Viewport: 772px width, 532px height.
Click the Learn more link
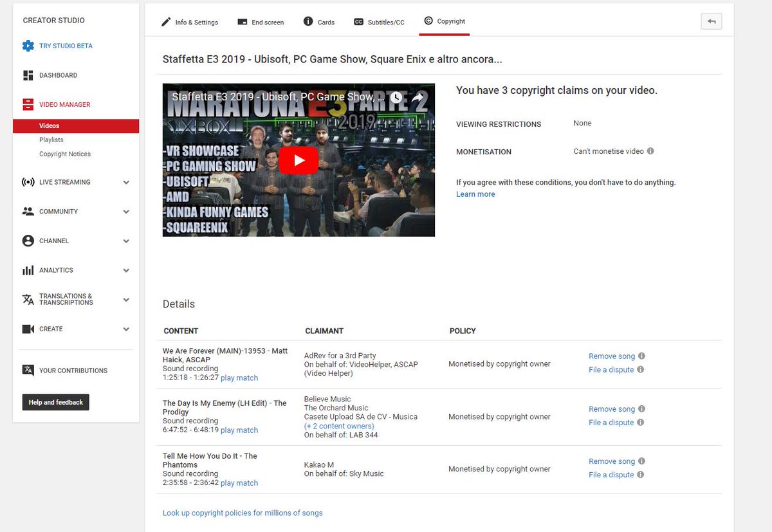(475, 194)
